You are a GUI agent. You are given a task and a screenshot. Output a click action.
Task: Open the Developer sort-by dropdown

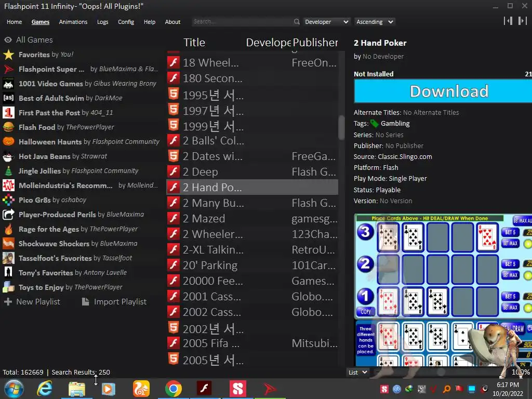point(326,22)
